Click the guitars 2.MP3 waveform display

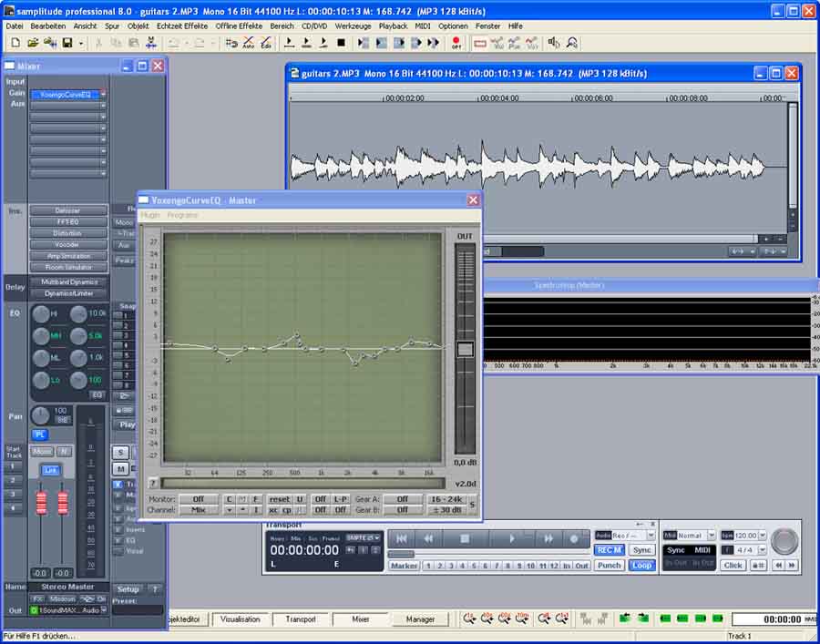tap(538, 168)
